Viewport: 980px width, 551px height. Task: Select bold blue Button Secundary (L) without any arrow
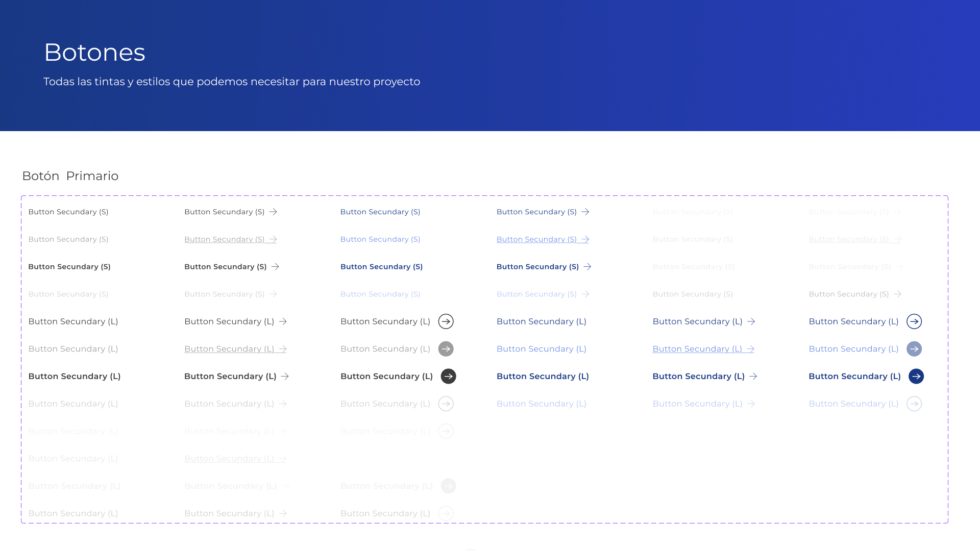coord(543,377)
